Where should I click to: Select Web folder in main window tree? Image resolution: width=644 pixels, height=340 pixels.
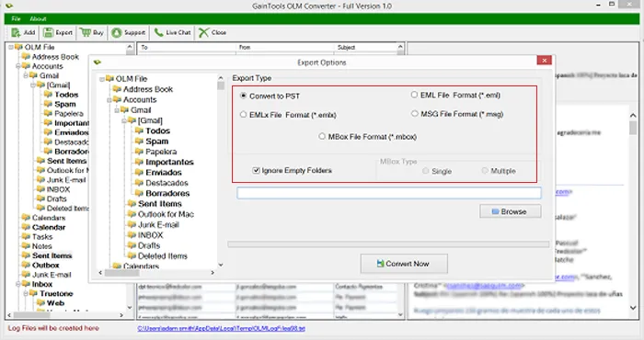55,302
